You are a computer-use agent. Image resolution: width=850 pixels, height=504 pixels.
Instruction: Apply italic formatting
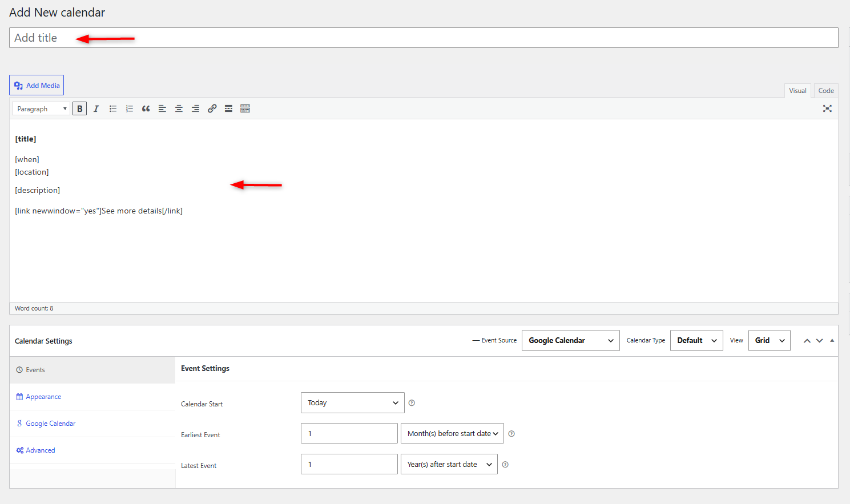point(96,108)
